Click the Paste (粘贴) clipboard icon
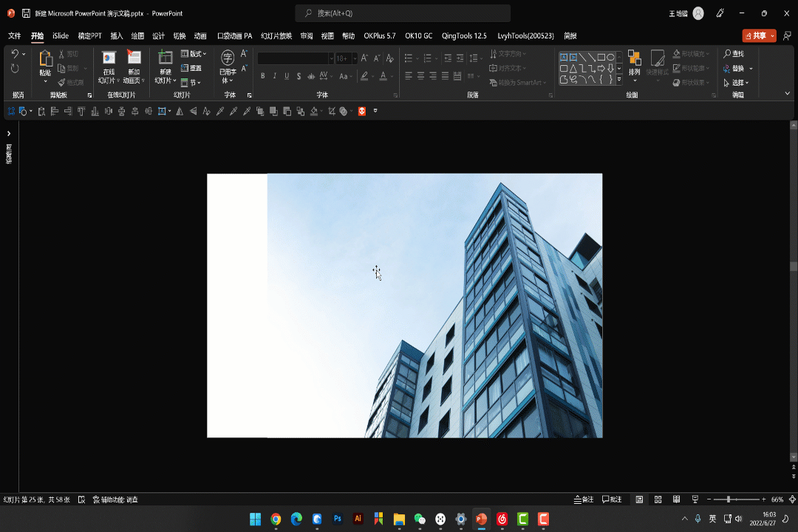The width and height of the screenshot is (798, 532). [x=45, y=58]
